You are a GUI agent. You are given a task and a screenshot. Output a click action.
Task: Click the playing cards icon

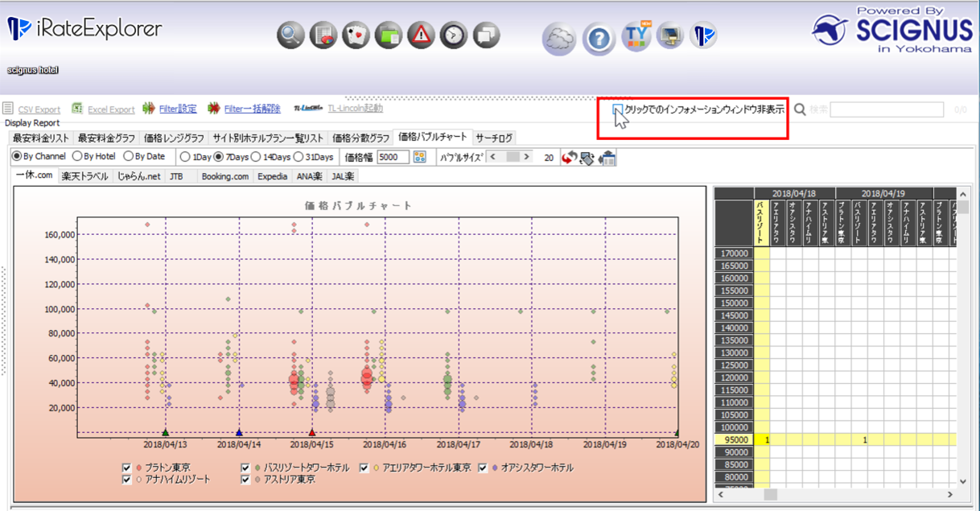[356, 35]
